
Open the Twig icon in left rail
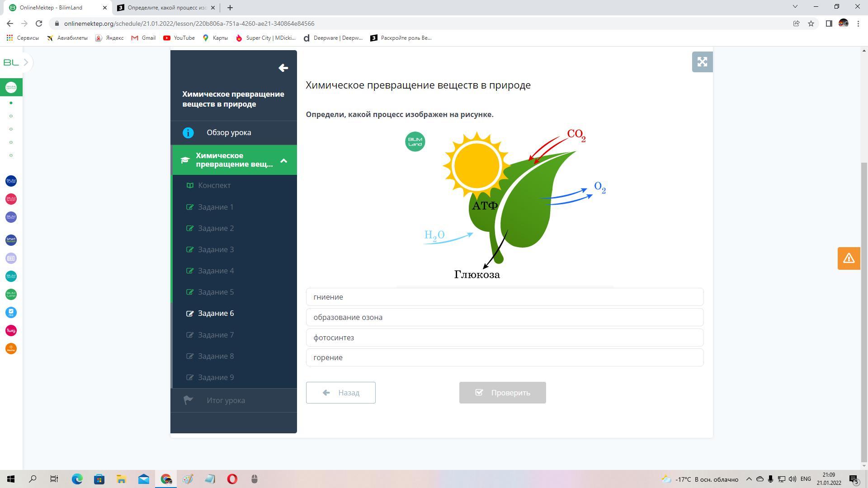pos(11,331)
